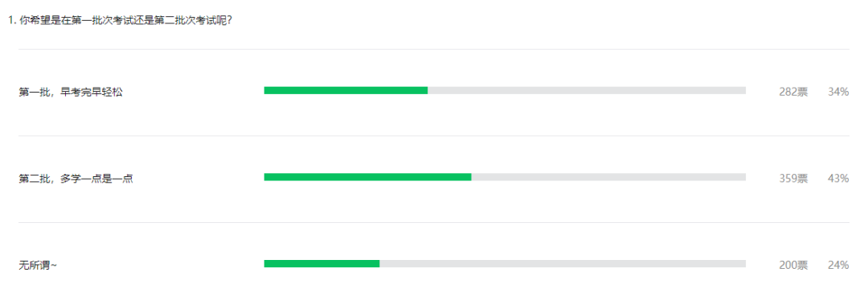Image resolution: width=868 pixels, height=297 pixels.
Task: Click the 24% percentage label
Action: coord(838,266)
